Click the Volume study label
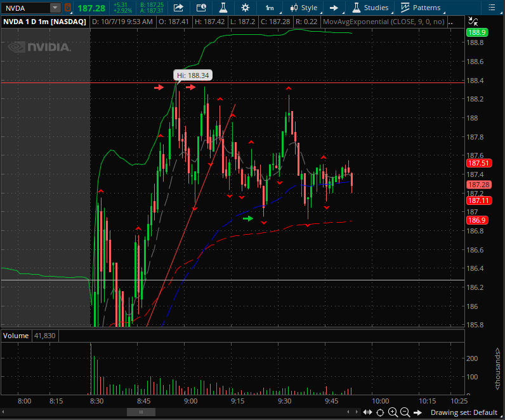505x420 pixels. coord(16,336)
